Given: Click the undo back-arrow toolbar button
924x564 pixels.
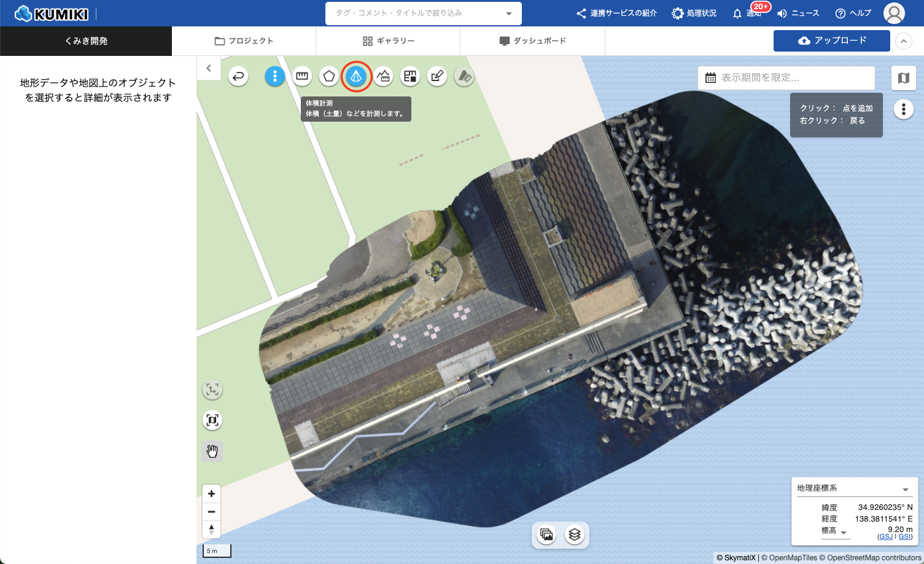Looking at the screenshot, I should point(238,76).
